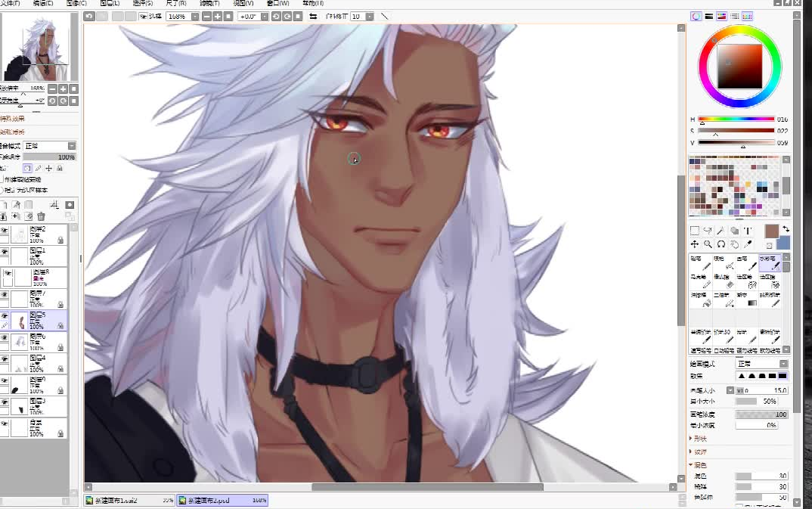The image size is (812, 509).
Task: Select the rotate view tool
Action: coord(721,244)
